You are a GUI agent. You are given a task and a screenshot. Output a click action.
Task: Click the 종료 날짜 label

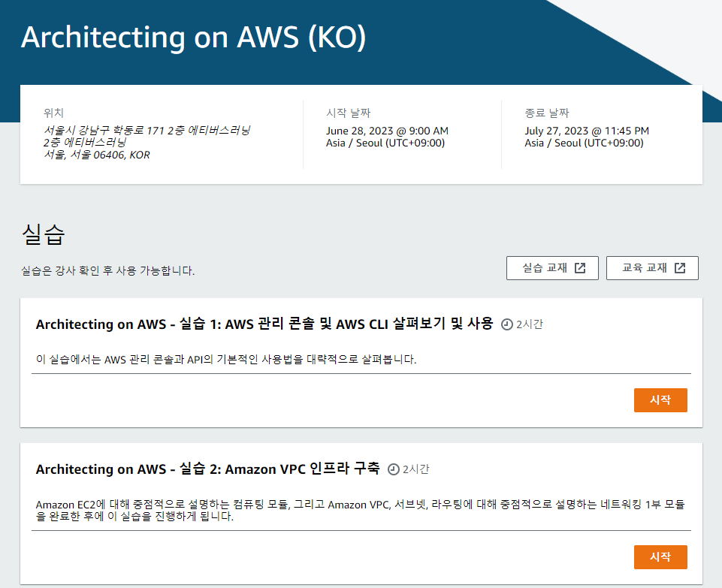pos(546,113)
